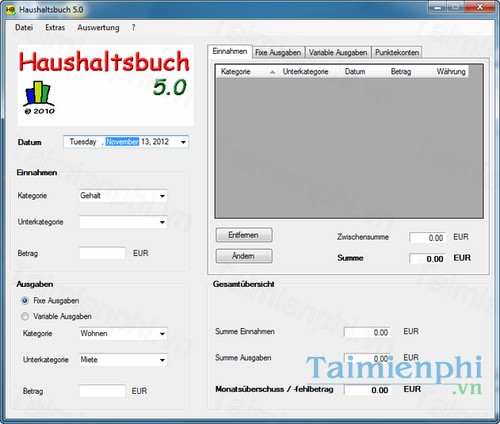Click the HB app icon in title bar
The width and height of the screenshot is (500, 424).
[10, 10]
